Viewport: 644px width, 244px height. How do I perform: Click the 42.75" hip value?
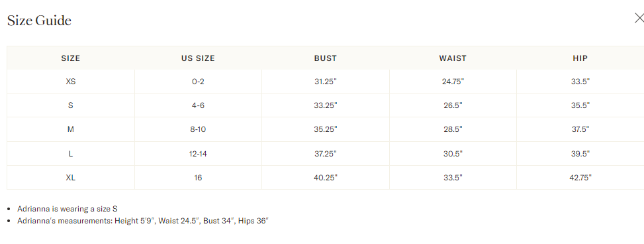(580, 178)
